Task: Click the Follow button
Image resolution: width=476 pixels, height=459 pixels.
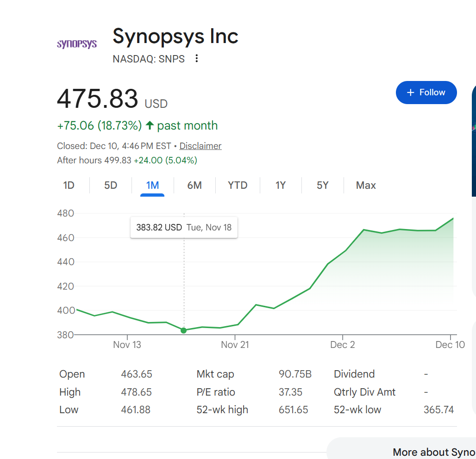Action: [x=426, y=93]
